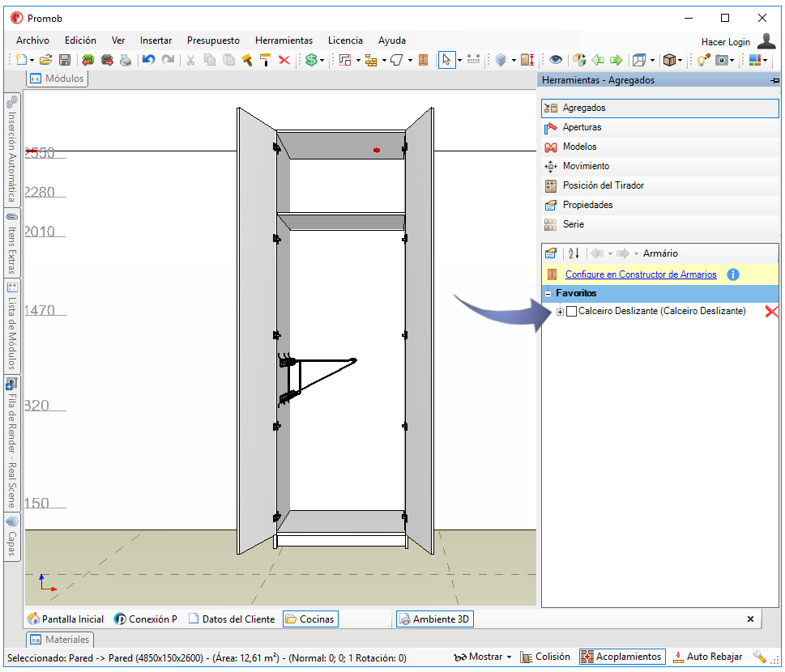The image size is (785, 672).
Task: Open the Herramientas menu
Action: [x=284, y=40]
